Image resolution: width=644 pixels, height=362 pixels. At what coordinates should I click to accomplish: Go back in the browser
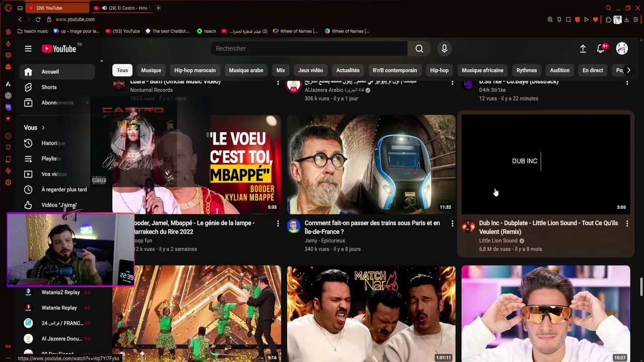tap(20, 19)
